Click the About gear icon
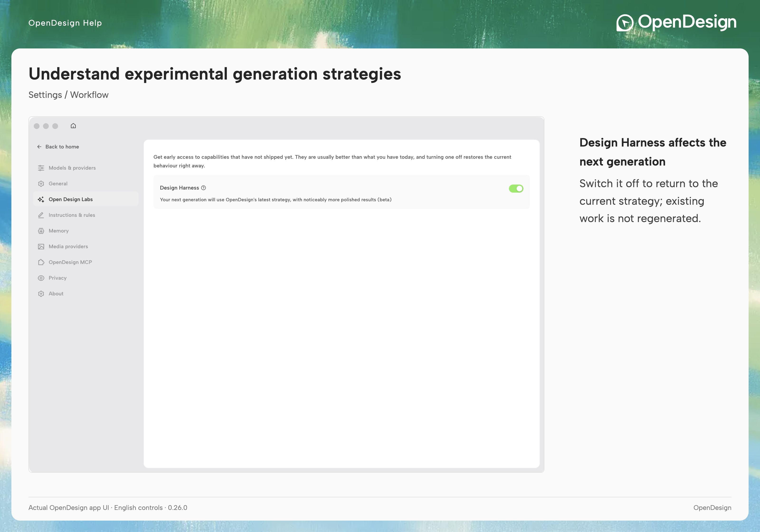This screenshot has width=760, height=532. coord(41,294)
